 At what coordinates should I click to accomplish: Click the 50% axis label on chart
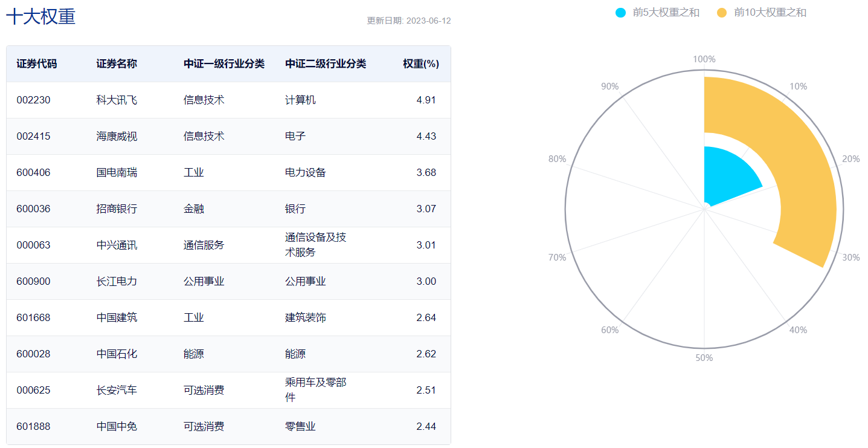(x=704, y=358)
